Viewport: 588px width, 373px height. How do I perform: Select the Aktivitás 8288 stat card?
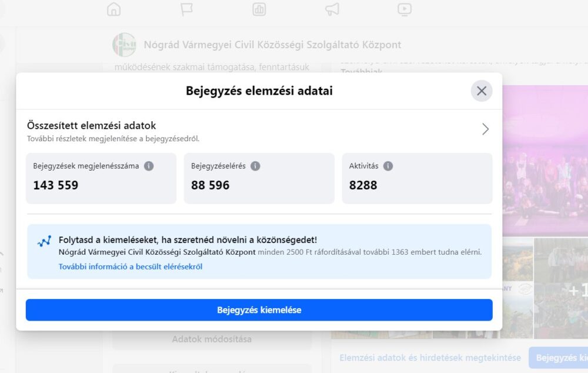click(417, 178)
